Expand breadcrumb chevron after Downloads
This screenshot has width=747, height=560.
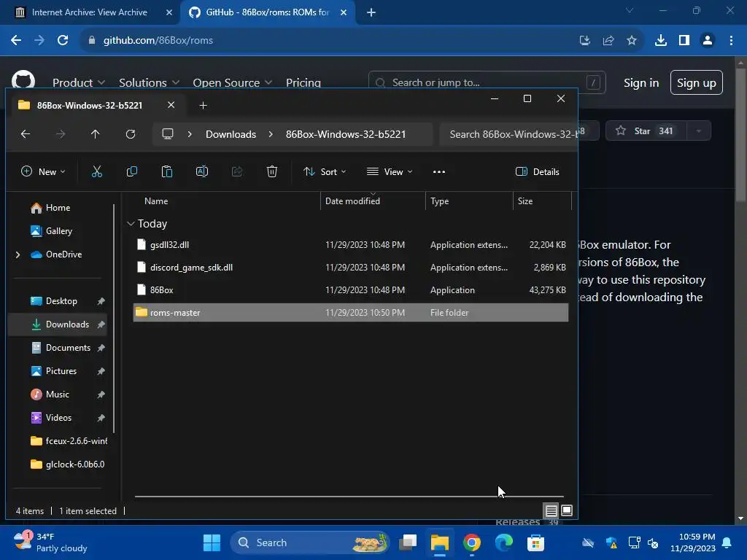(271, 134)
